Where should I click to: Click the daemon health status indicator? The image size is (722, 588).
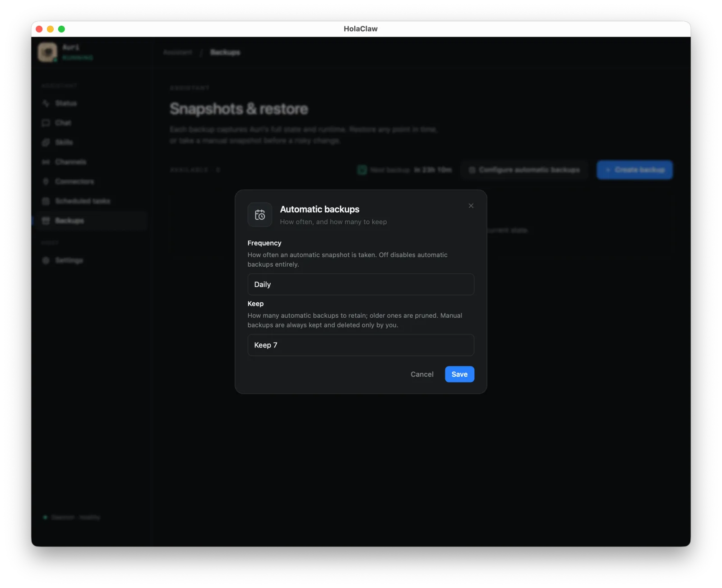72,517
